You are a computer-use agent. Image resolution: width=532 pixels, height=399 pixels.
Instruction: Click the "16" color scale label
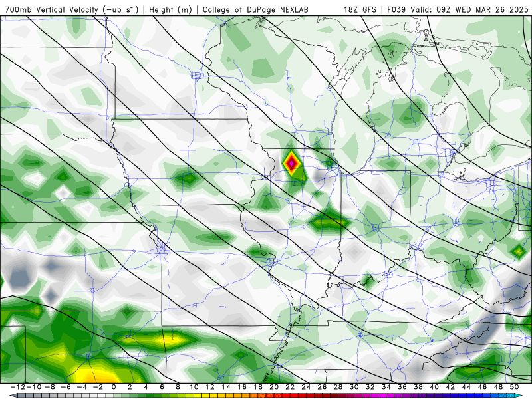point(242,387)
